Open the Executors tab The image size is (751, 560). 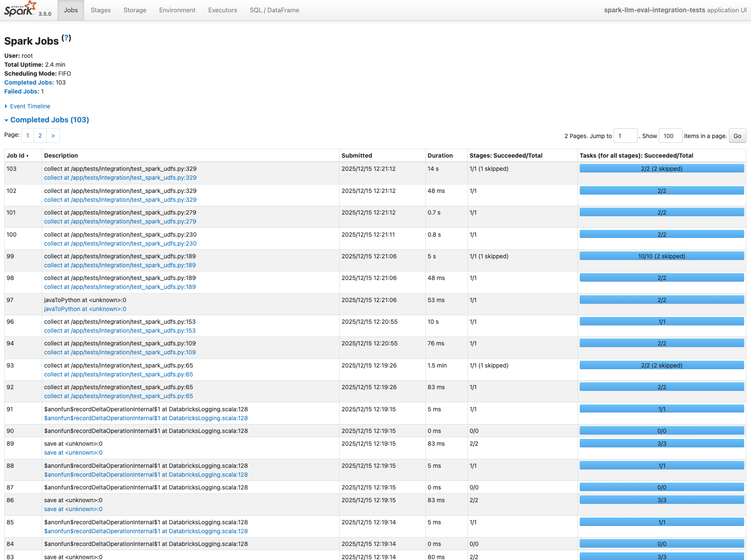coord(222,10)
